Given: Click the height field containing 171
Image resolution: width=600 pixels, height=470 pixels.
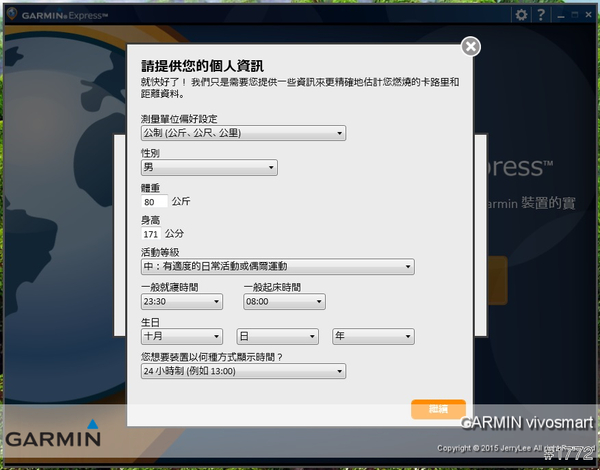Looking at the screenshot, I should pos(151,234).
